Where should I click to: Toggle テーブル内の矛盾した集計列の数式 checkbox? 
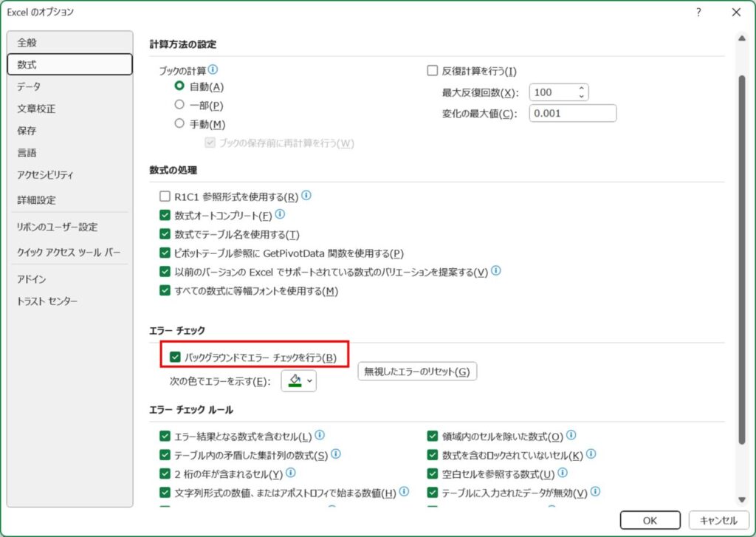pyautogui.click(x=165, y=455)
